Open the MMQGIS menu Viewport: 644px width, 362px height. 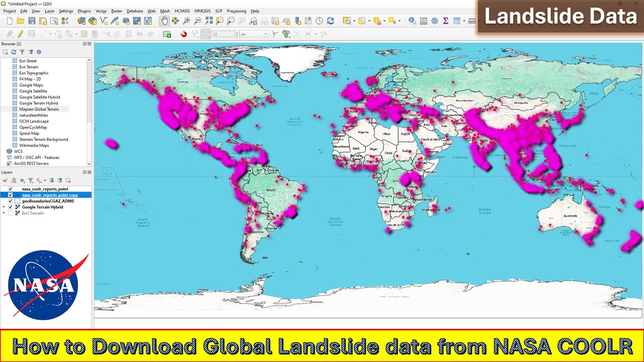(203, 11)
